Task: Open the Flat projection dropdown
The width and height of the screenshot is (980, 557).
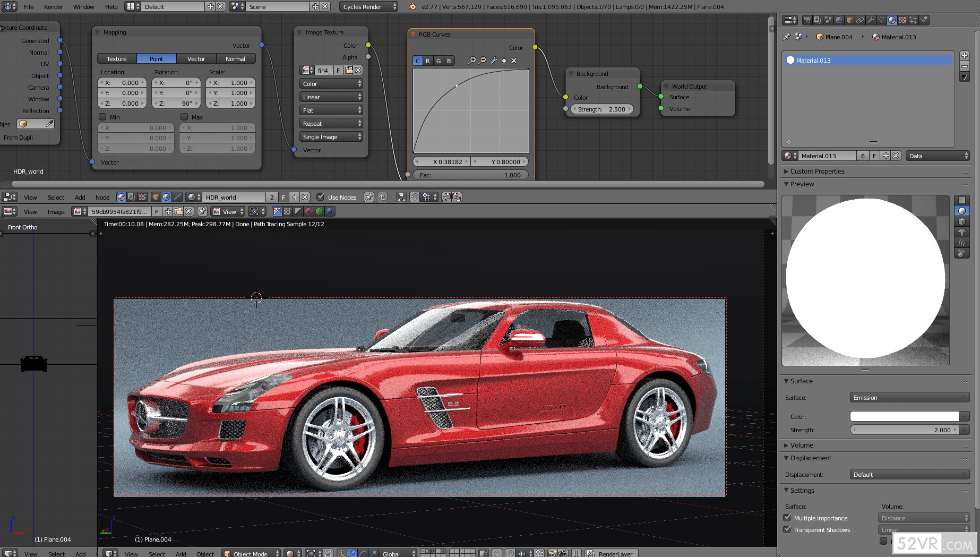Action: pos(331,110)
